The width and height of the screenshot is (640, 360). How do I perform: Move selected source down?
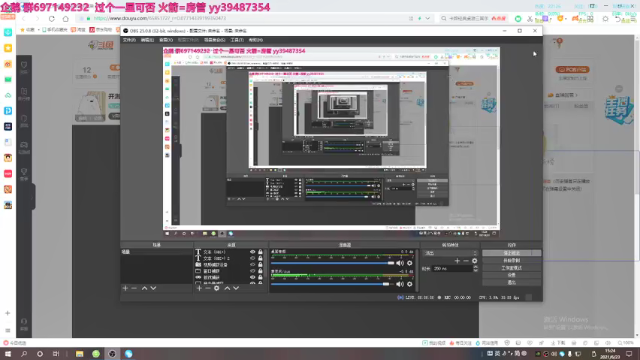click(236, 288)
